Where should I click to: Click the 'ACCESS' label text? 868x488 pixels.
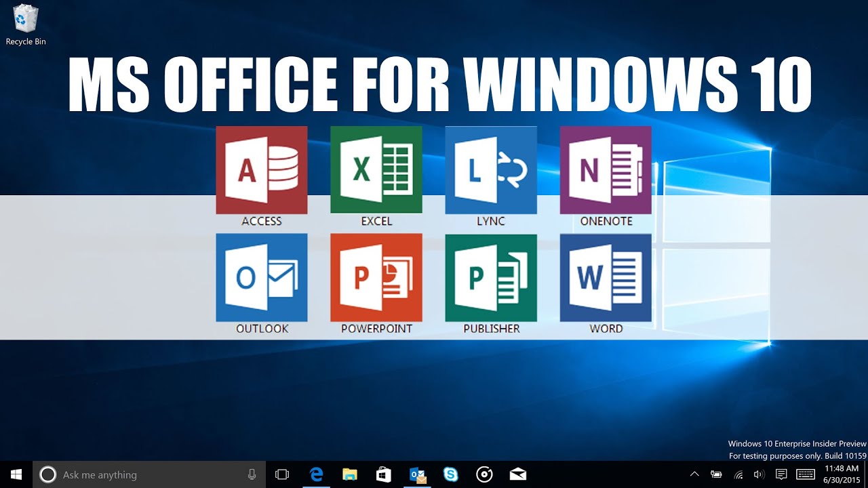click(x=262, y=221)
